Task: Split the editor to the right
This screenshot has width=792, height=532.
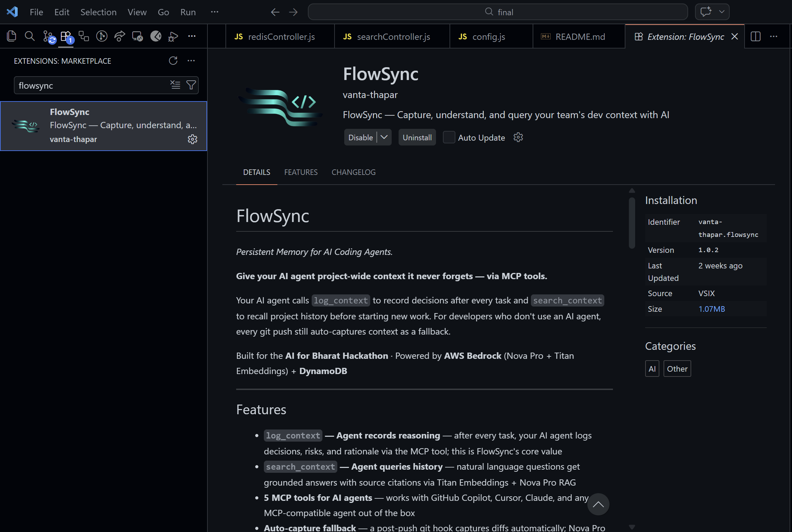Action: (x=756, y=36)
